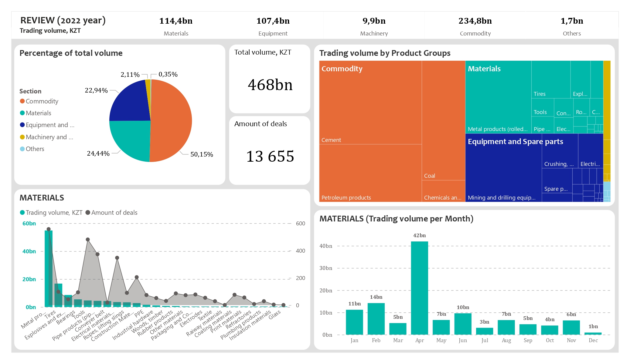Image resolution: width=630 pixels, height=364 pixels.
Task: Click the 234,8bn Commodity card
Action: (475, 26)
